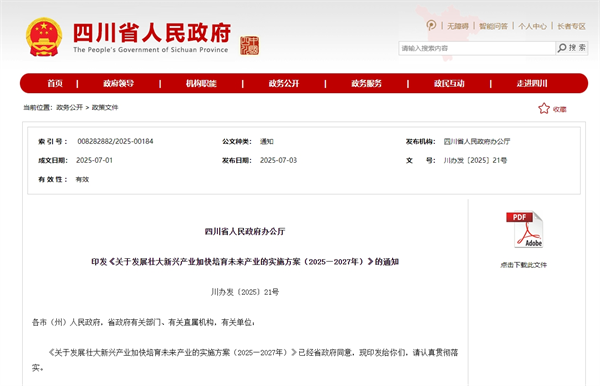Click the document title line starting 印发
The height and width of the screenshot is (386, 600).
pos(245,262)
